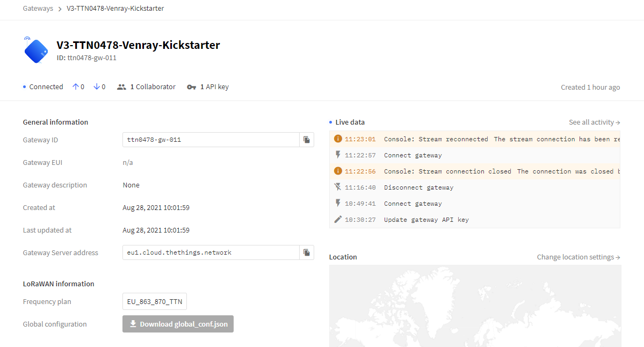The width and height of the screenshot is (644, 347).
Task: Open Change location settings link
Action: pyautogui.click(x=578, y=257)
